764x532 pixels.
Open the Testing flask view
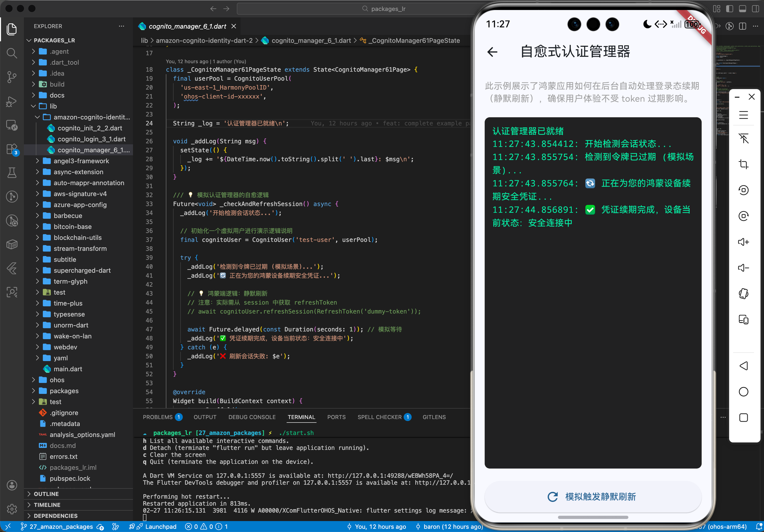[12, 173]
